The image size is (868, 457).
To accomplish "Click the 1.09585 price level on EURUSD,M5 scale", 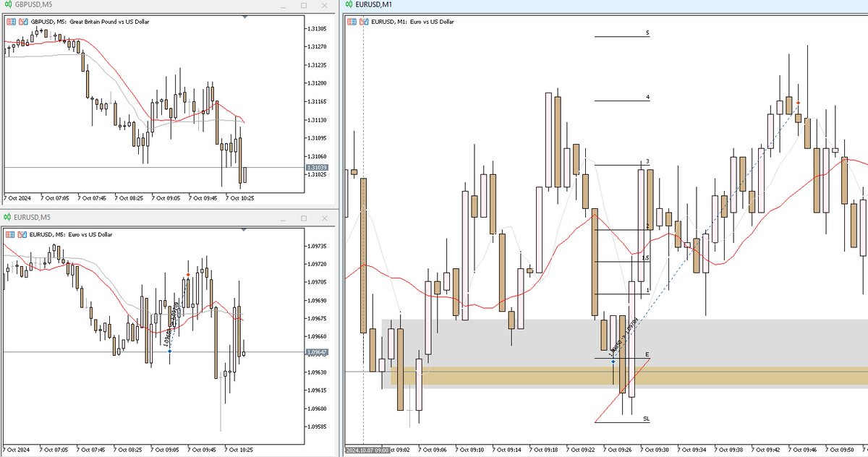I will (x=316, y=427).
